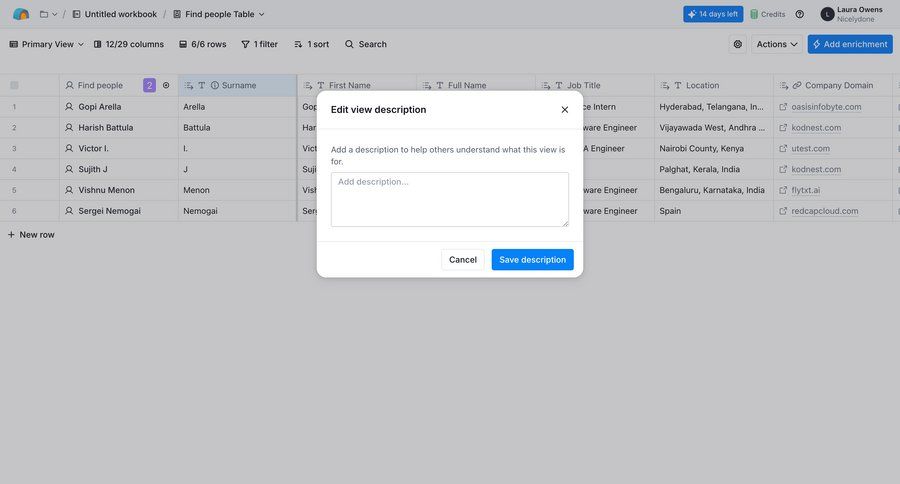Select the Gopi Arella person cell

pyautogui.click(x=119, y=107)
